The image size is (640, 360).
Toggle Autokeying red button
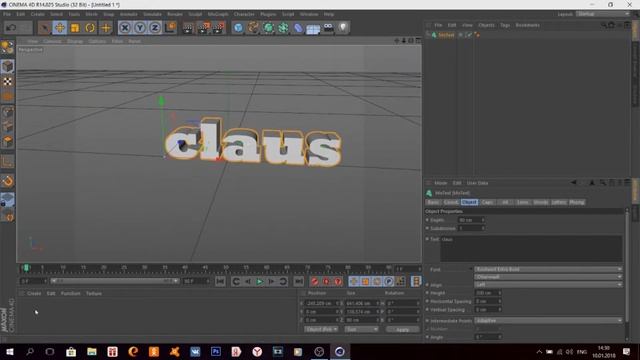coord(326,281)
